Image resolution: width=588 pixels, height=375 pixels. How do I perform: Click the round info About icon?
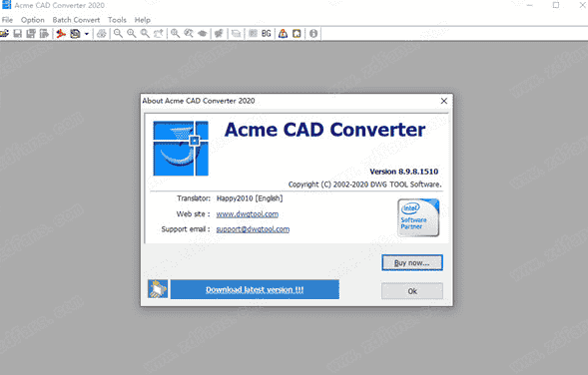(313, 34)
